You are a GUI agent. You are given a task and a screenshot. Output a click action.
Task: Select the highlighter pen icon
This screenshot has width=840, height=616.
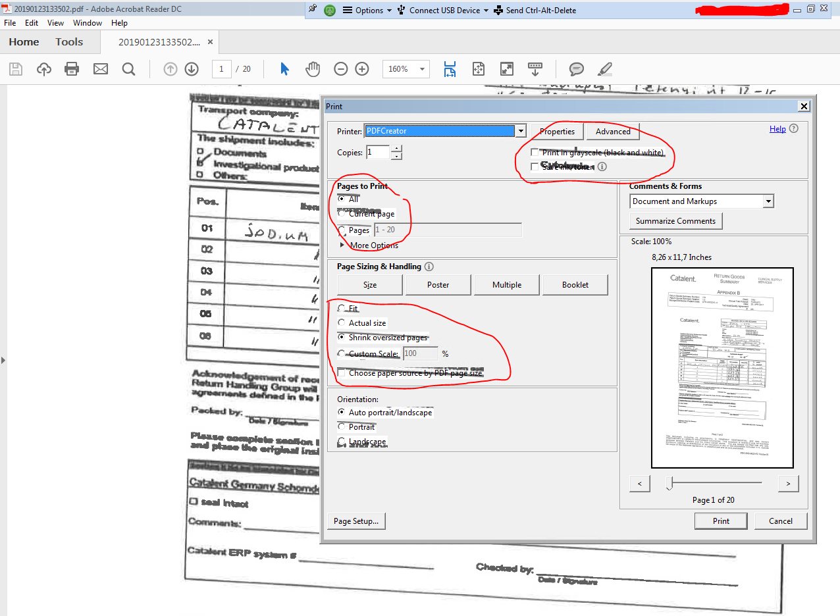coord(605,69)
